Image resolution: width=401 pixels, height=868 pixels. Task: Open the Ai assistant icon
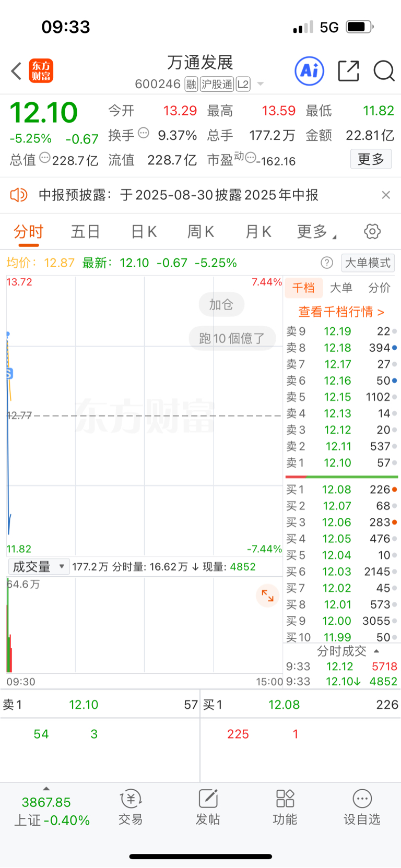coord(310,70)
